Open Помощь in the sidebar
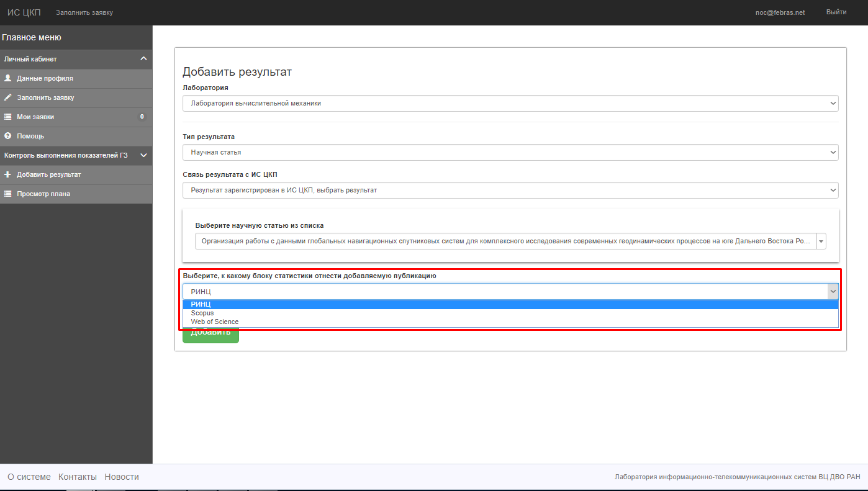This screenshot has width=868, height=491. 76,136
